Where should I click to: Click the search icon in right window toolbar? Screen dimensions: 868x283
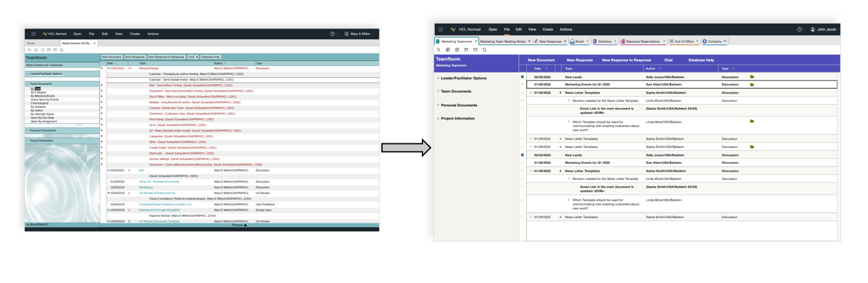pyautogui.click(x=439, y=50)
